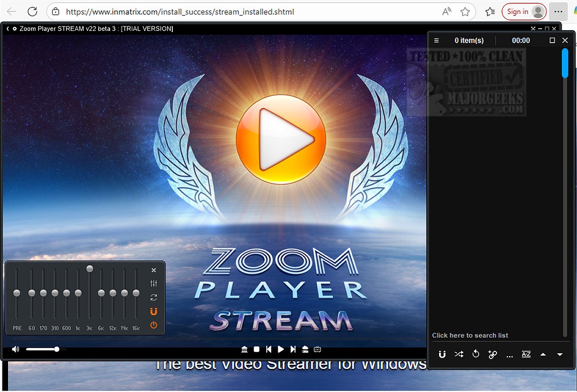Click the volume slider knob in the player
Screen dimensions: 577x392
point(57,349)
